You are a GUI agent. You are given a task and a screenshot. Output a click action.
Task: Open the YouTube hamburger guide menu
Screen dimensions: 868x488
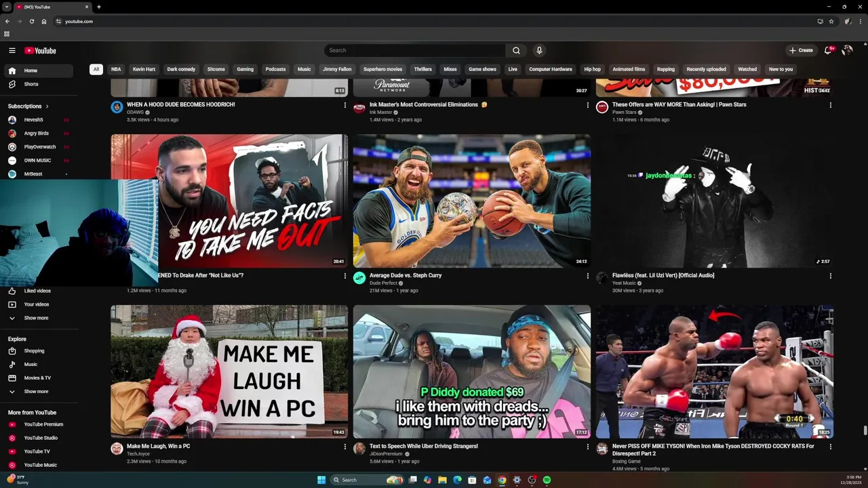pyautogui.click(x=12, y=50)
